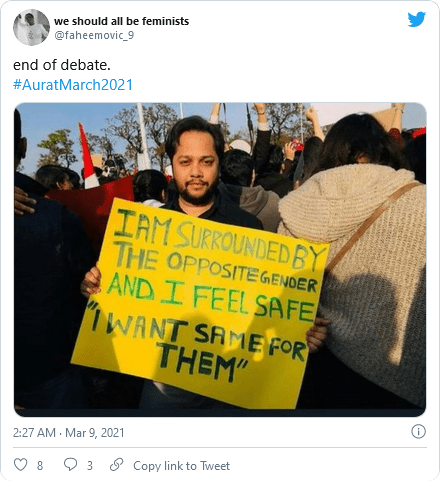Click the man's face in photo
This screenshot has height=481, width=440.
click(196, 163)
